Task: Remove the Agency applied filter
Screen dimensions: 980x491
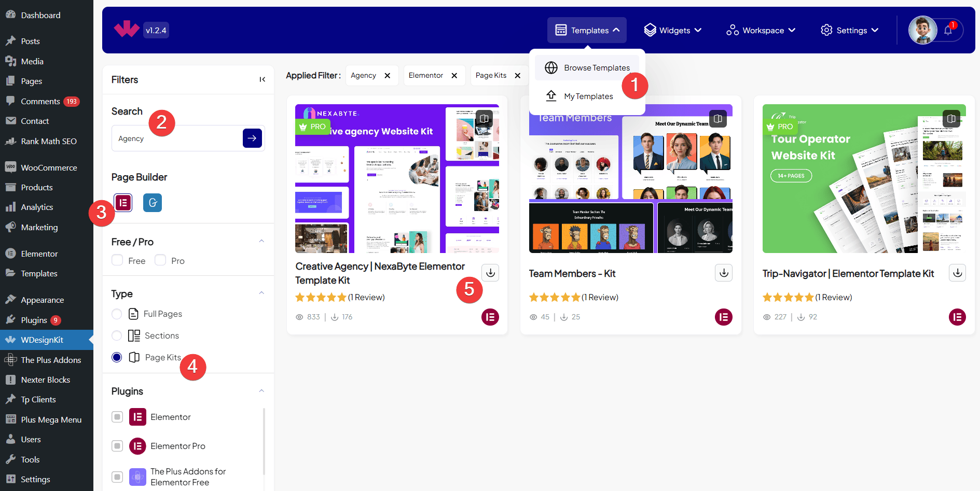Action: click(387, 76)
